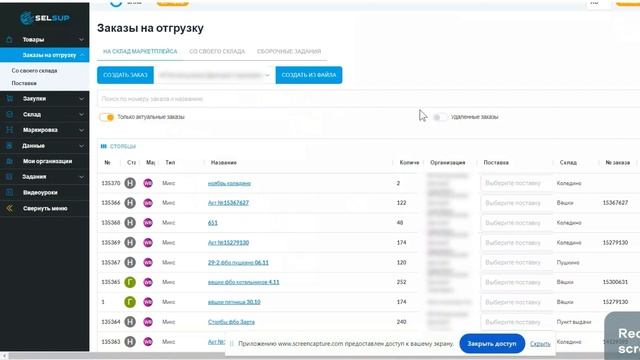Click the green status icon of order 1
Image resolution: width=640 pixels, height=360 pixels.
[130, 302]
